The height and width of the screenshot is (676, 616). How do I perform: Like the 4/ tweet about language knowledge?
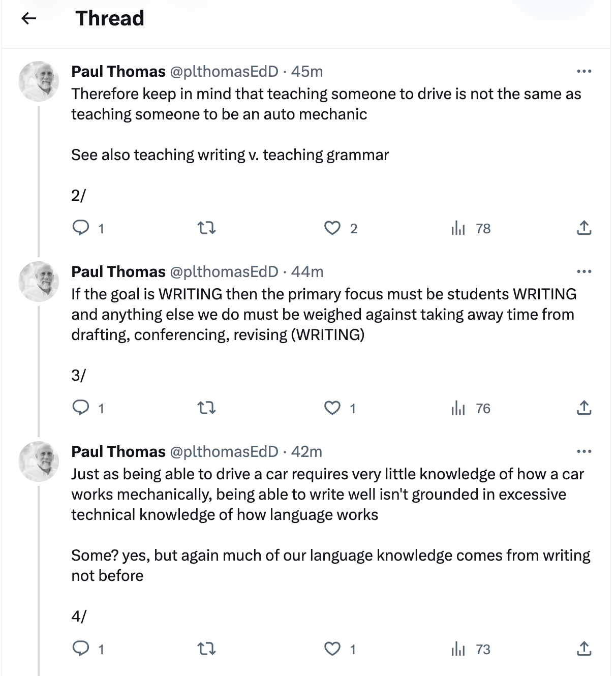coord(332,649)
